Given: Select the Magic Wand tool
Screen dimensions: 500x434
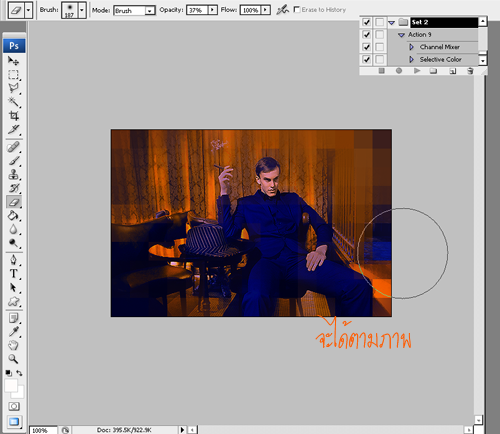Looking at the screenshot, I should tap(13, 102).
